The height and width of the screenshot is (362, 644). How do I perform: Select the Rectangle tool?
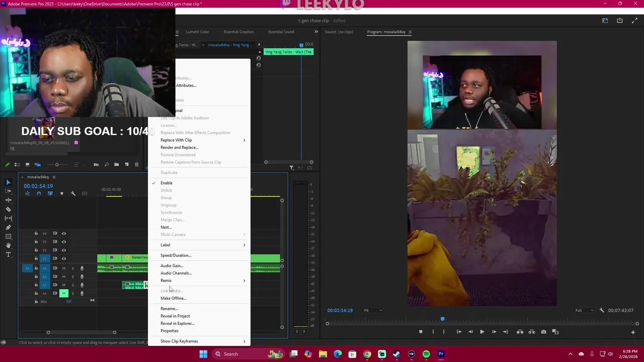click(8, 236)
